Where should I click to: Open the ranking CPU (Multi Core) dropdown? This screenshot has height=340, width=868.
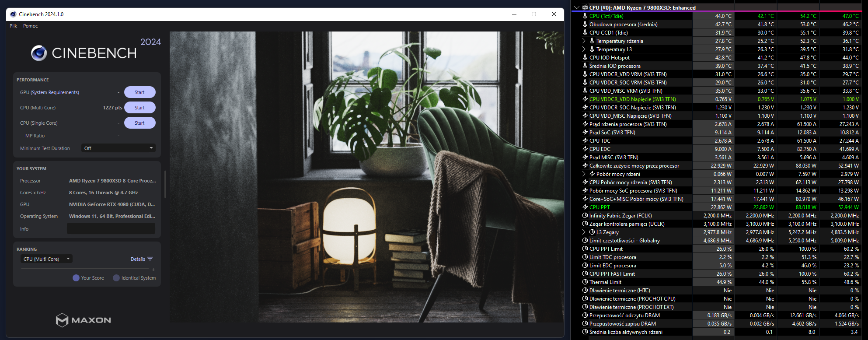[x=46, y=259]
